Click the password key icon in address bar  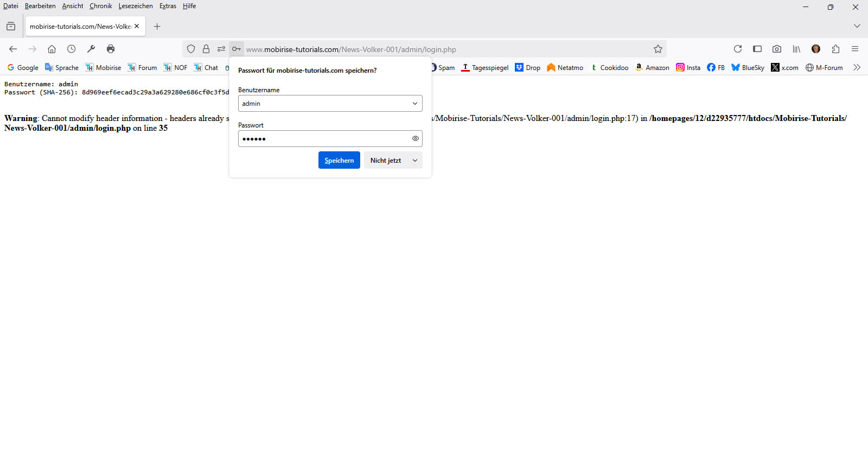coord(237,49)
